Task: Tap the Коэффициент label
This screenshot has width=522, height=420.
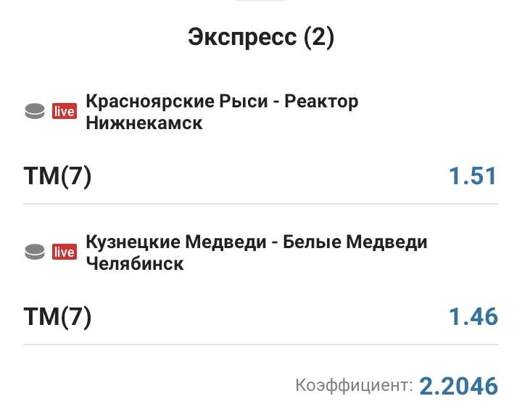Action: [354, 385]
